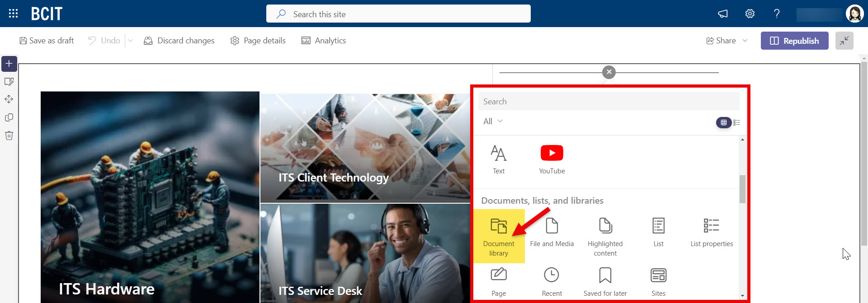868x303 pixels.
Task: Select the Document library web part
Action: click(x=499, y=236)
